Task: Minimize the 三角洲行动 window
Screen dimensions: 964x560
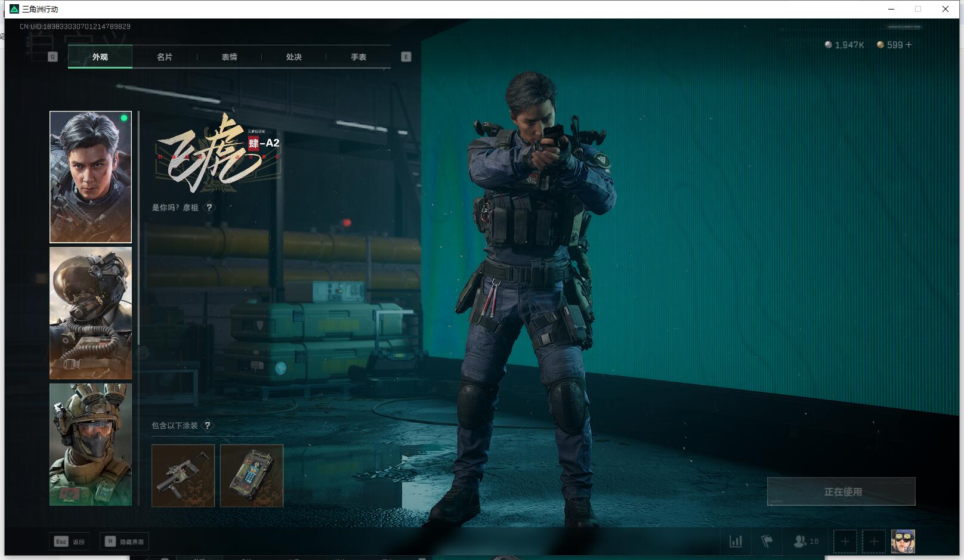Action: pos(891,9)
